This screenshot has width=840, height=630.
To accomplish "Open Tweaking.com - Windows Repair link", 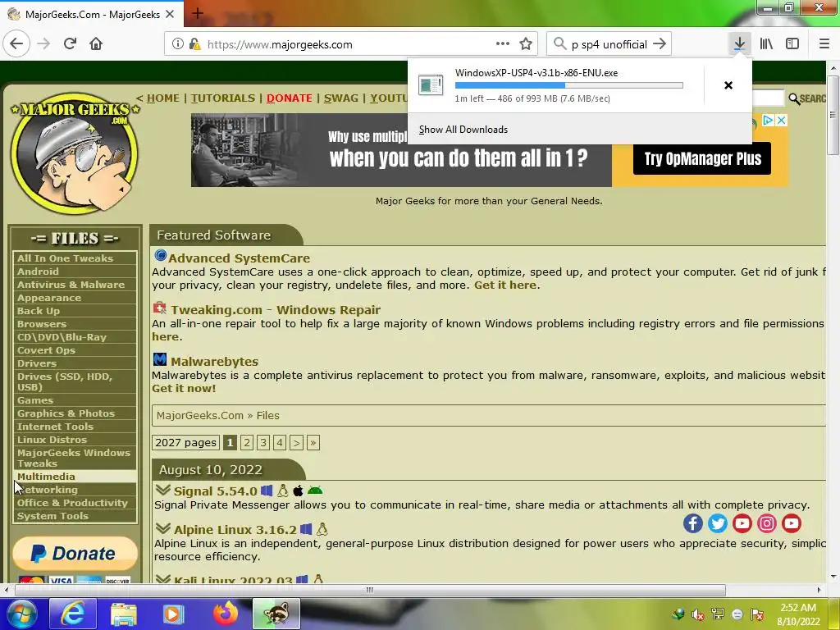I will click(x=276, y=309).
